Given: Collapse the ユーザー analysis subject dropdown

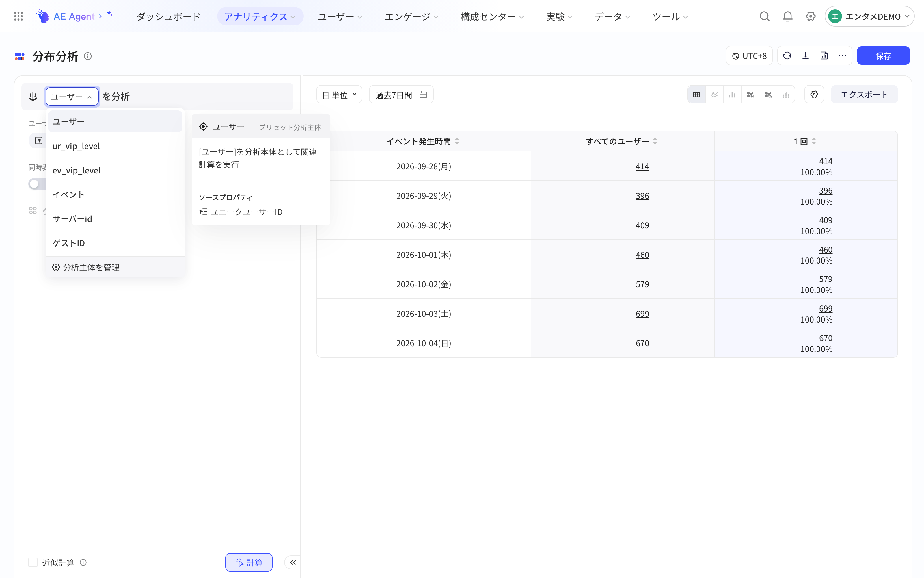Looking at the screenshot, I should 72,96.
